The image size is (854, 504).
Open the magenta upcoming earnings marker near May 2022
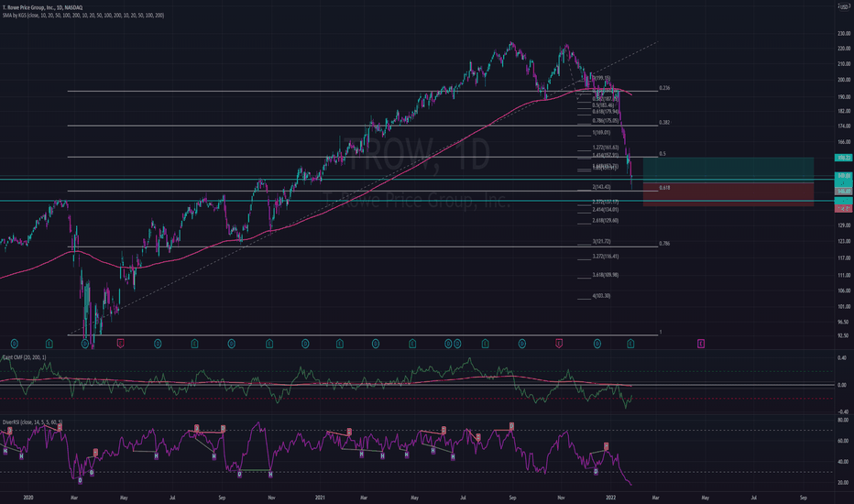pos(701,344)
